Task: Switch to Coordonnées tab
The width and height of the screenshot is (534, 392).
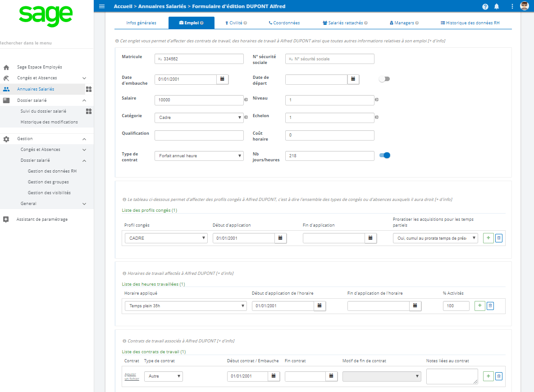Action: 284,23
